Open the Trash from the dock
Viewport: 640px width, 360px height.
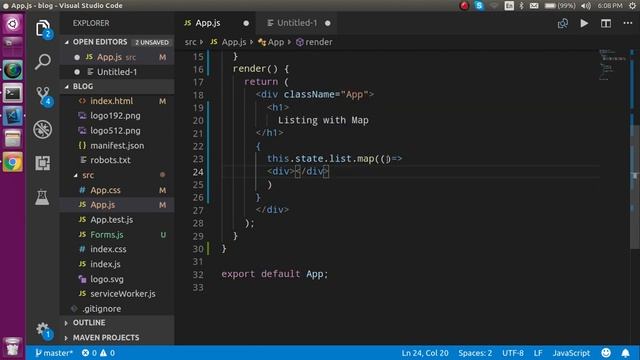pos(13,347)
